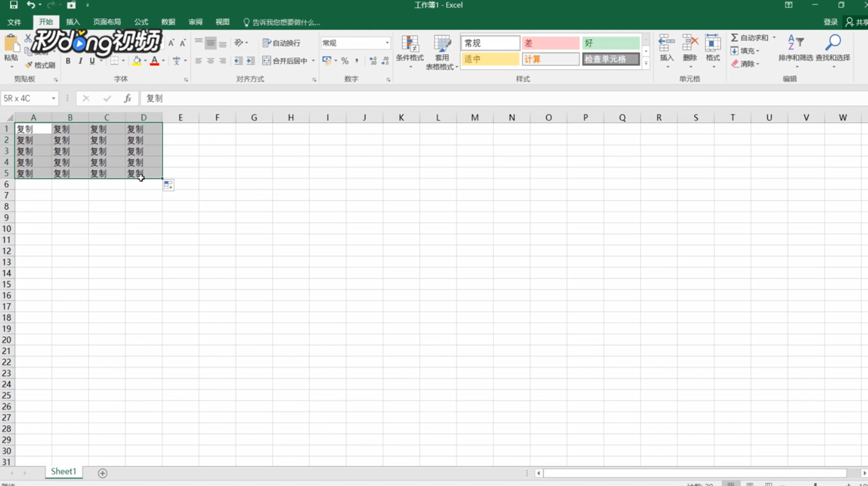
Task: Click the yellow fill color bucket
Action: [137, 61]
